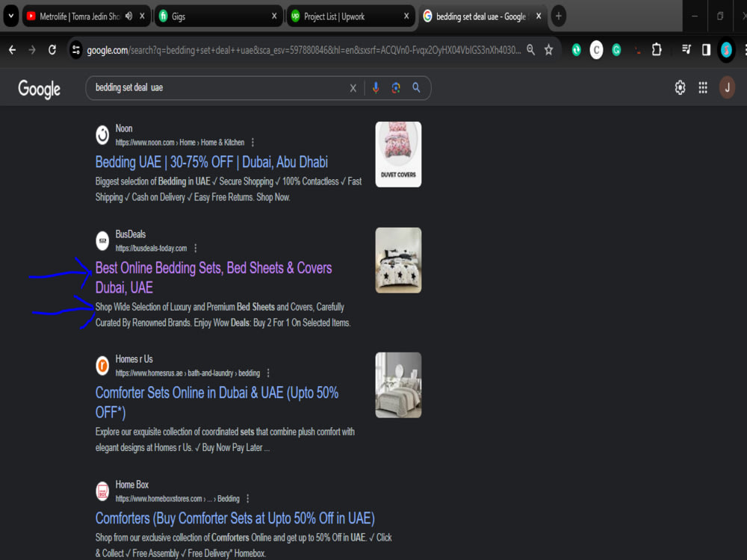Go forward to next page
This screenshot has width=747, height=560.
click(32, 49)
